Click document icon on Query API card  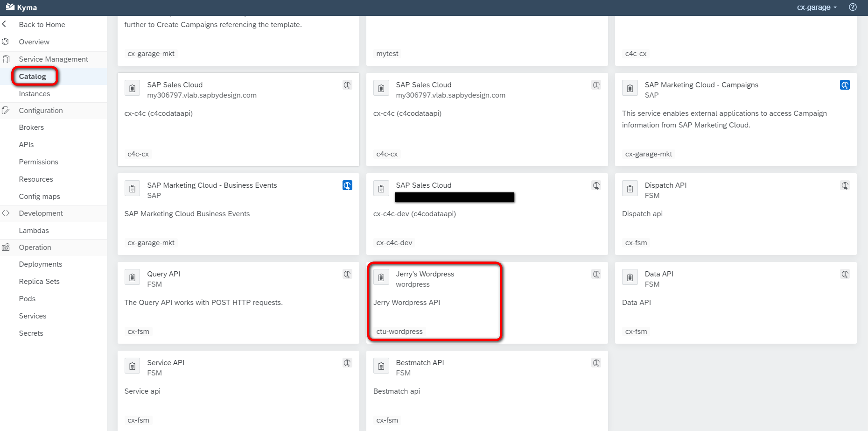133,277
